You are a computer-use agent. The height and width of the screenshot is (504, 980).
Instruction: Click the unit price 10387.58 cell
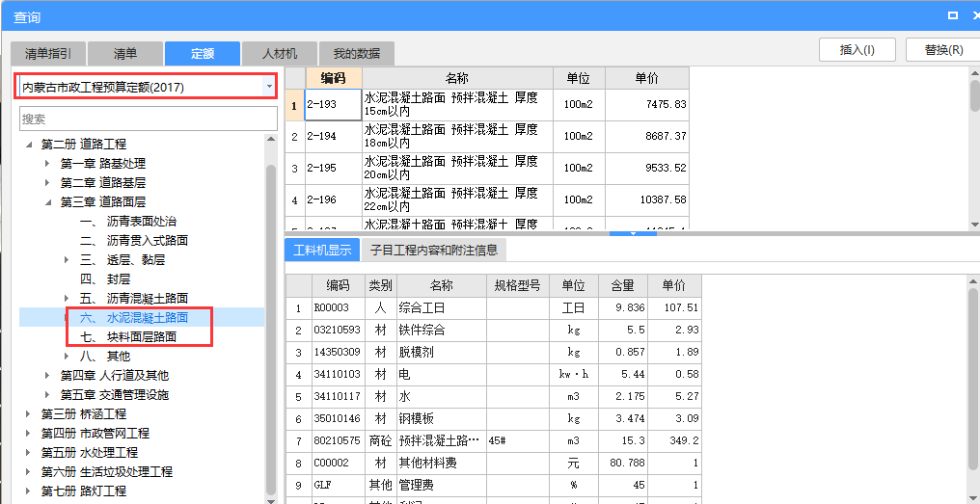click(x=647, y=200)
